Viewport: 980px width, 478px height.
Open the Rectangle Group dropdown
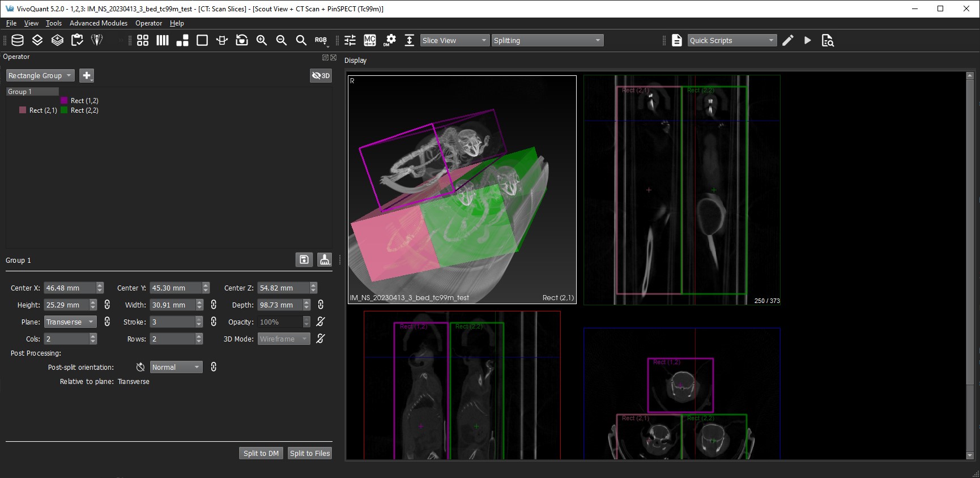pyautogui.click(x=40, y=75)
